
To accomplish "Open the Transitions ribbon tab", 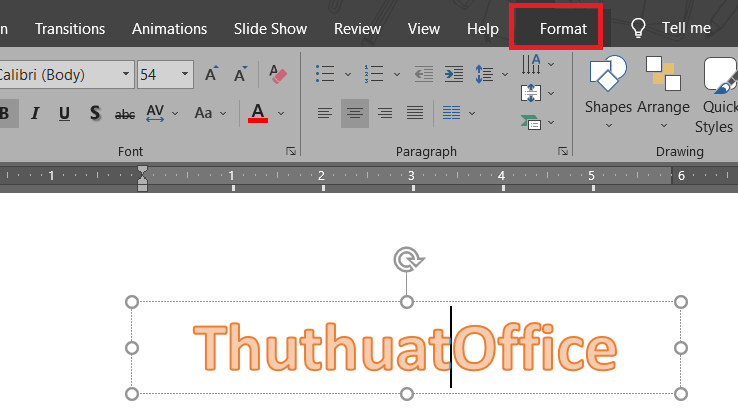I will pos(70,29).
